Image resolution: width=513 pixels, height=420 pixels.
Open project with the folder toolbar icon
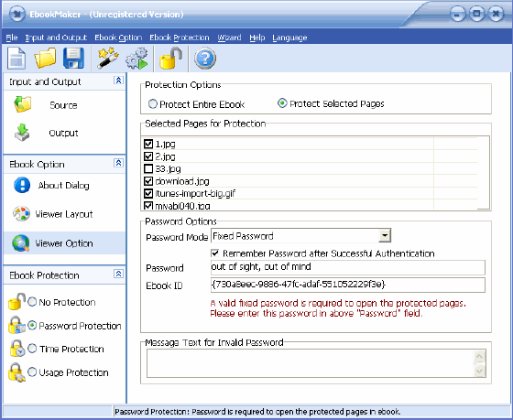coord(45,58)
